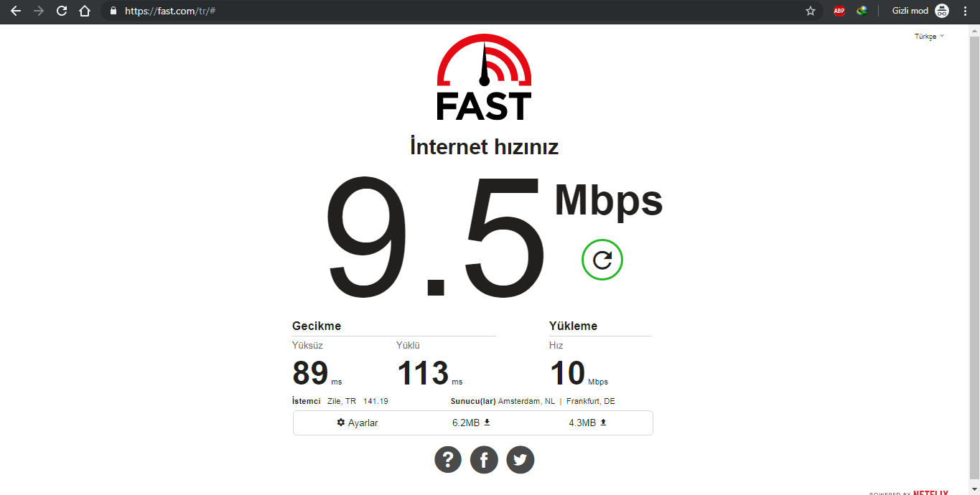The image size is (980, 495).
Task: Open the Gizli mod incognito indicator
Action: point(920,11)
